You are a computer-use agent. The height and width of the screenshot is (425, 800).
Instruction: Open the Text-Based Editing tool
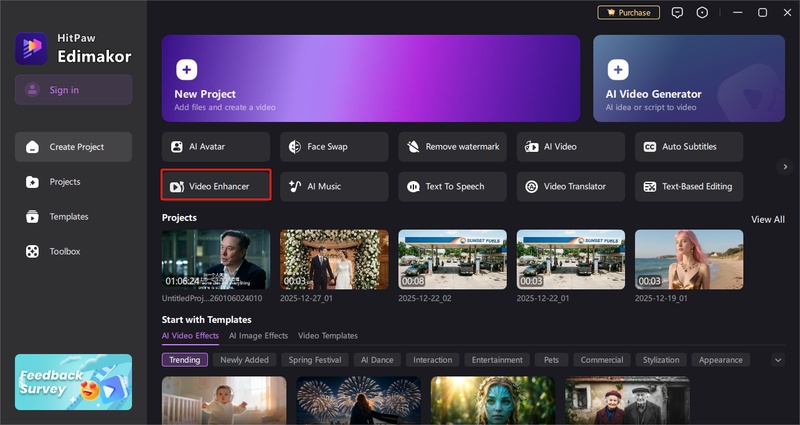click(689, 186)
